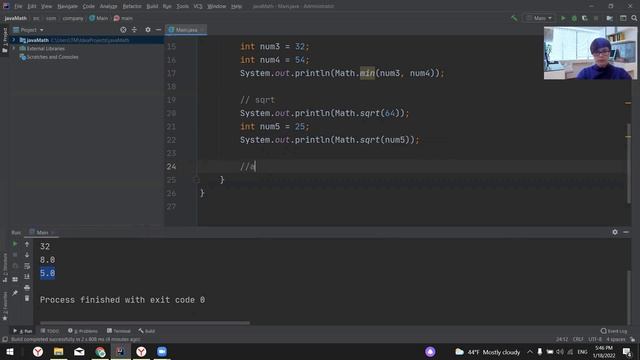This screenshot has width=640, height=360.
Task: Open the TODO tool window tab
Action: point(50,331)
